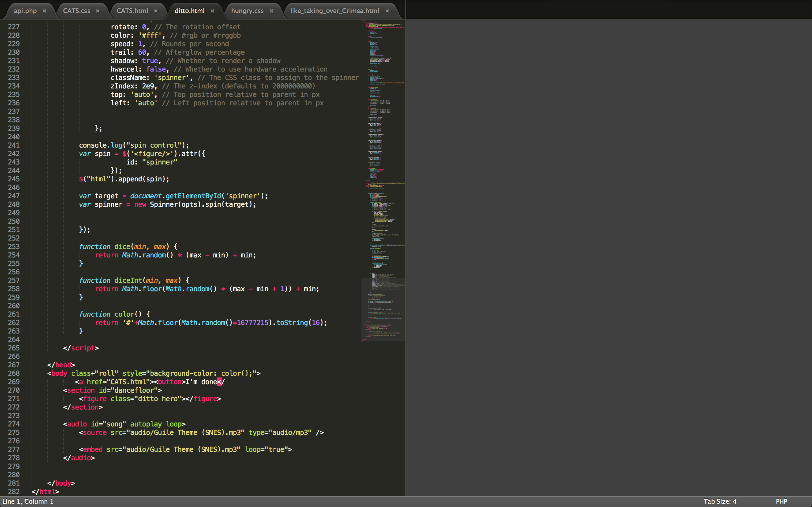Close the api.php tab

(44, 11)
